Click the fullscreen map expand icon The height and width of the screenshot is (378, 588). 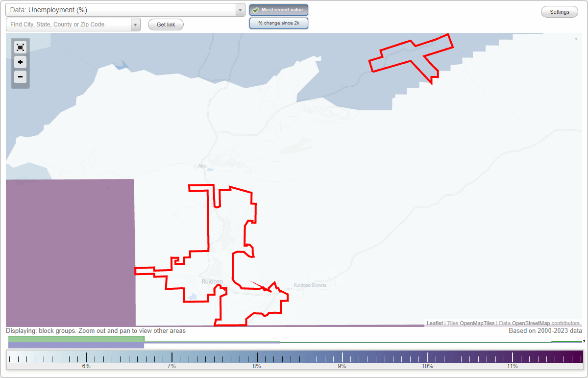tap(20, 47)
